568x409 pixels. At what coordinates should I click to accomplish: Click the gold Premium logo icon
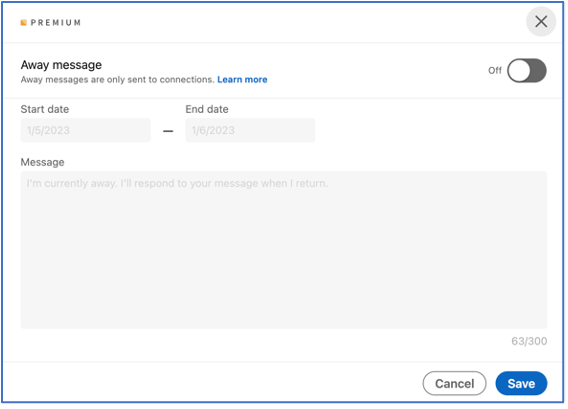24,23
